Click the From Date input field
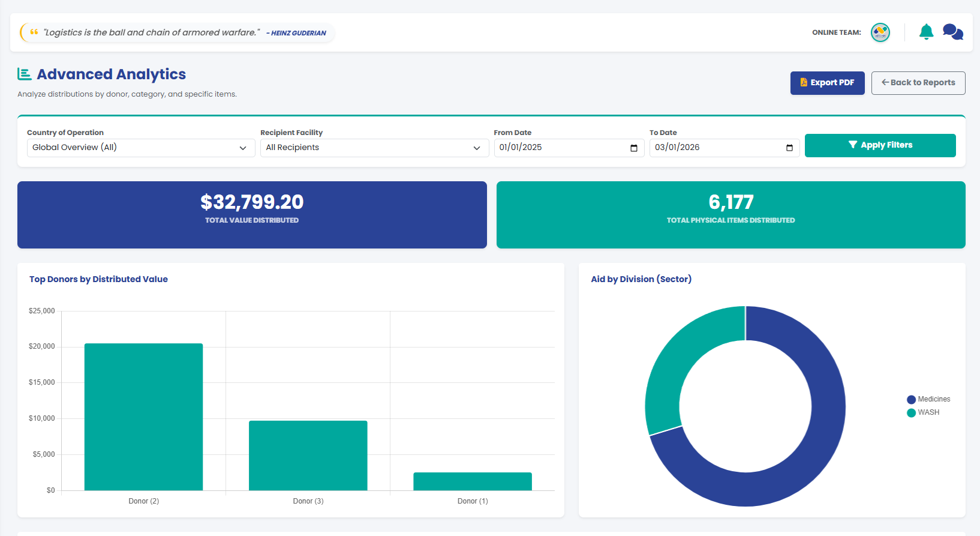 click(569, 148)
